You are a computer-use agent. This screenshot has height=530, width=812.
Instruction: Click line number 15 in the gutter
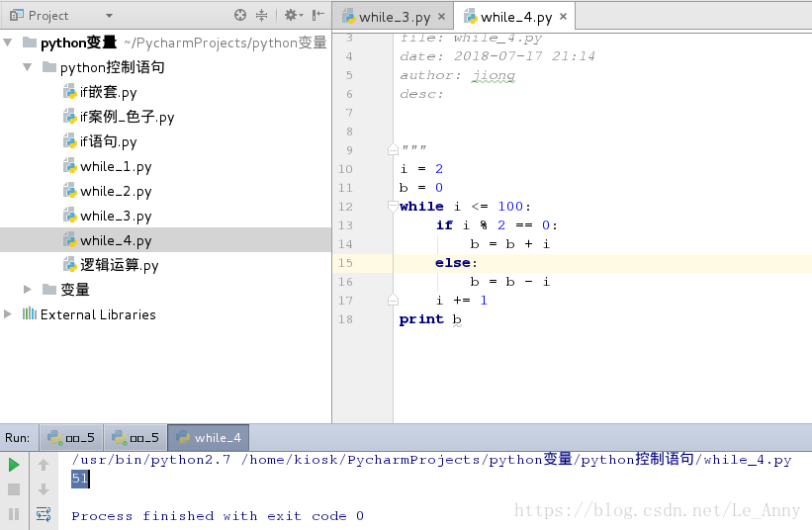tap(345, 263)
